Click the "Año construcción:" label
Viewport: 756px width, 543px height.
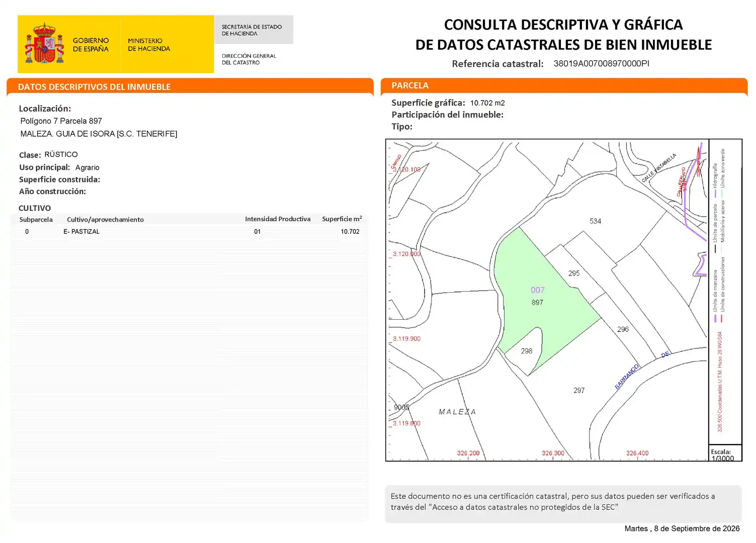point(52,192)
